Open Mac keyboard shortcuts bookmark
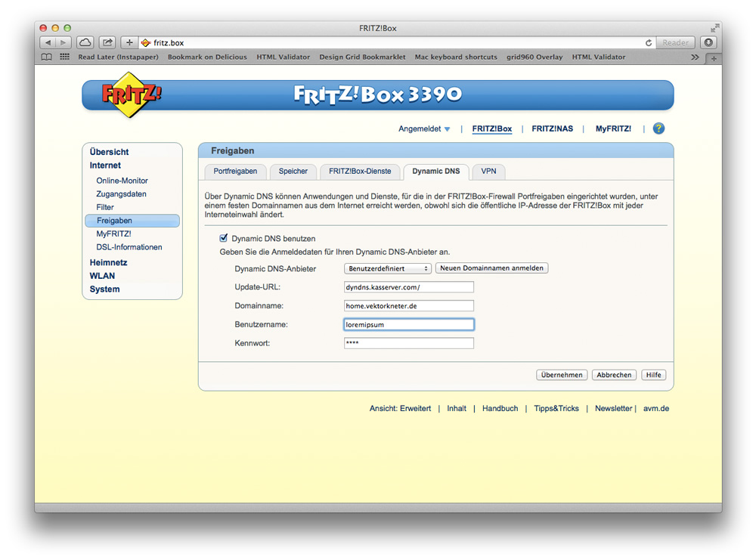The image size is (756, 560). pos(456,57)
